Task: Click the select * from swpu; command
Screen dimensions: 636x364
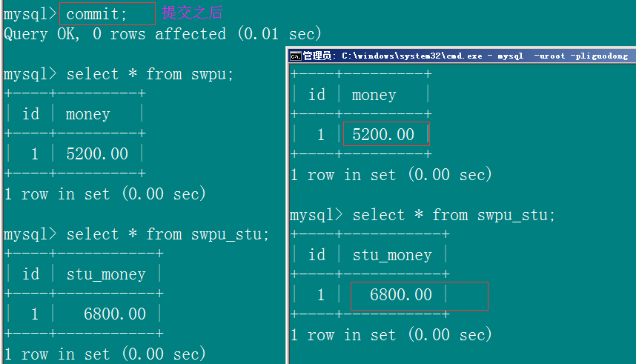Action: (150, 74)
